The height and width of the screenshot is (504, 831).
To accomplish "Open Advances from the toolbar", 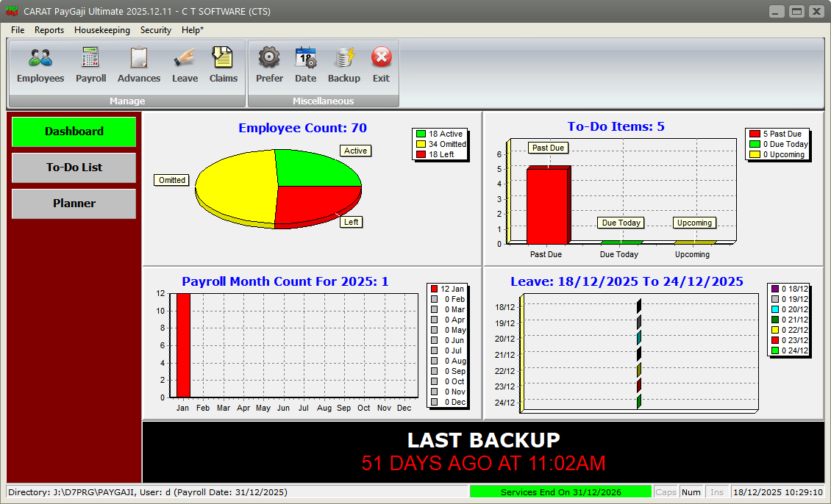I will click(139, 58).
